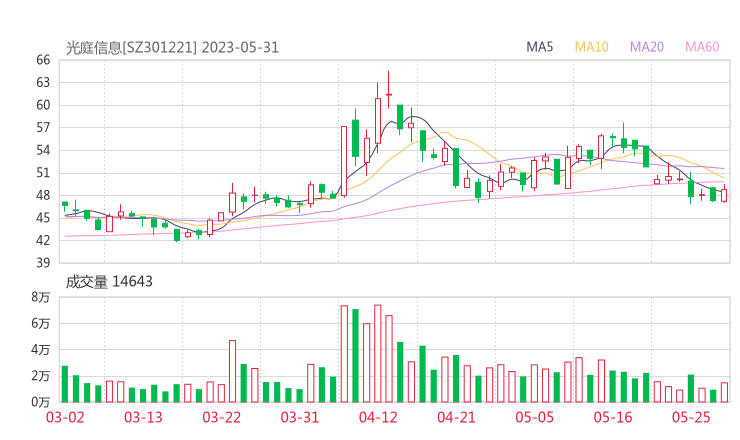Click the 03-13 date axis label
740x440 pixels.
point(143,417)
